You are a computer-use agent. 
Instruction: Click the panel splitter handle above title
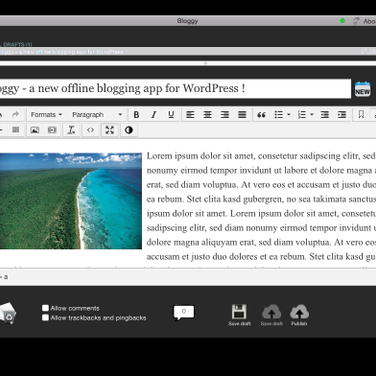(205, 63)
